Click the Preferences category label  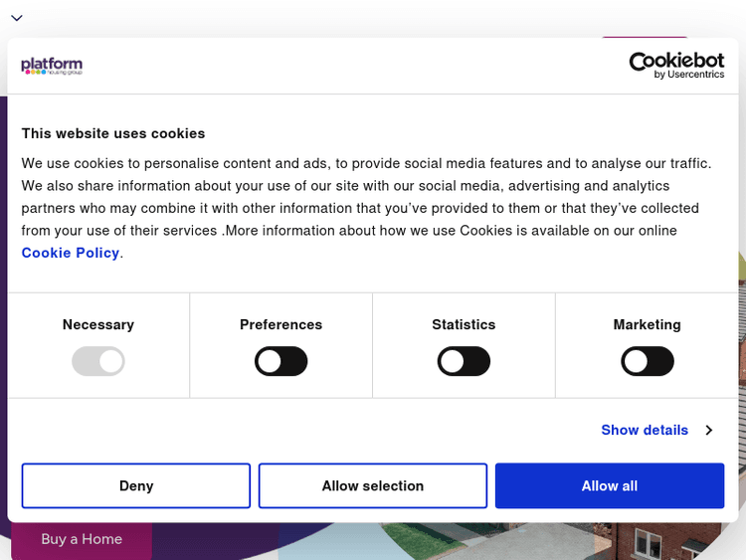click(280, 325)
